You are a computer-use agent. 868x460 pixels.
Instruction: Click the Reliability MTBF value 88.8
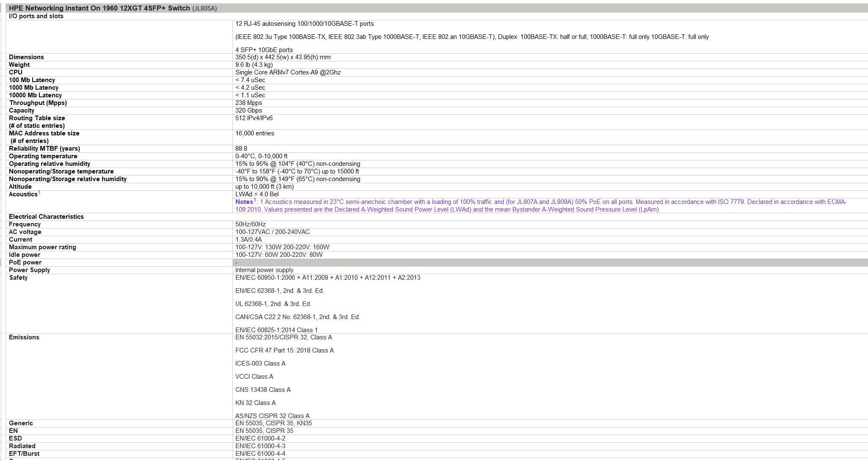241,149
